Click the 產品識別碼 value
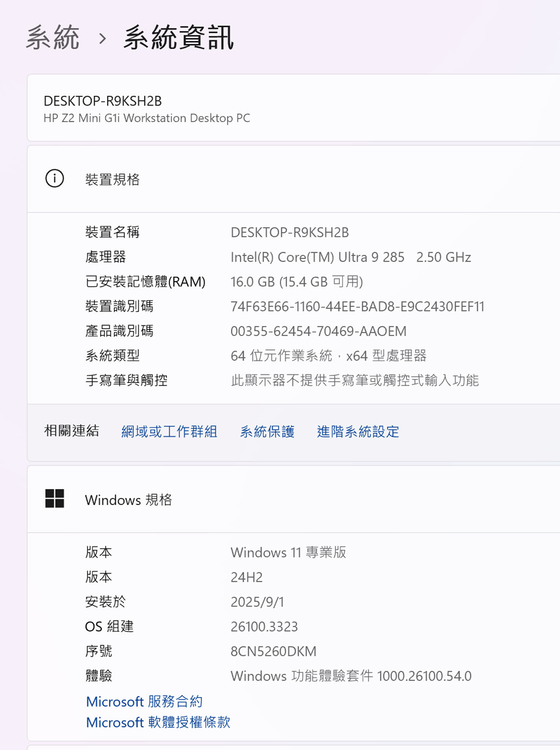 (x=318, y=331)
